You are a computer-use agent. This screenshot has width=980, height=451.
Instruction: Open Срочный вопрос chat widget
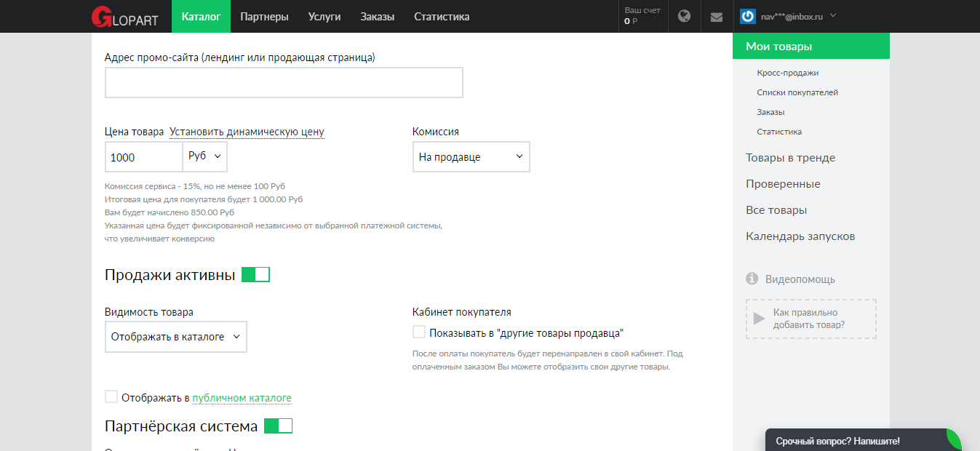tap(837, 441)
